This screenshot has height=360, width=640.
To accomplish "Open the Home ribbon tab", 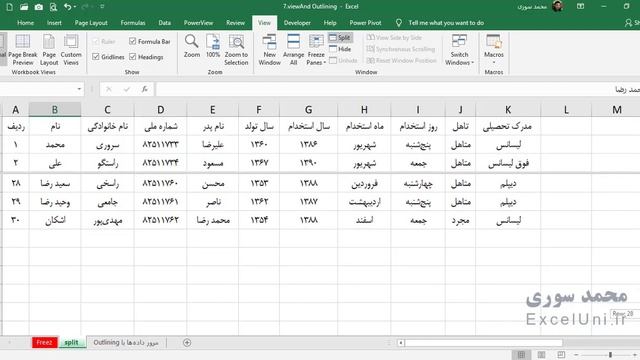I will coord(25,23).
